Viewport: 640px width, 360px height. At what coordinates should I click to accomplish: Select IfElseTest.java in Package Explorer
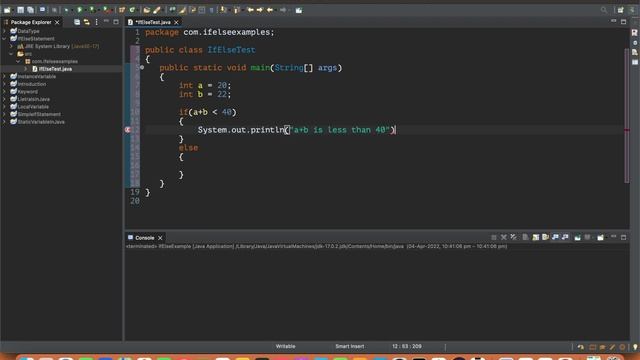(x=55, y=69)
